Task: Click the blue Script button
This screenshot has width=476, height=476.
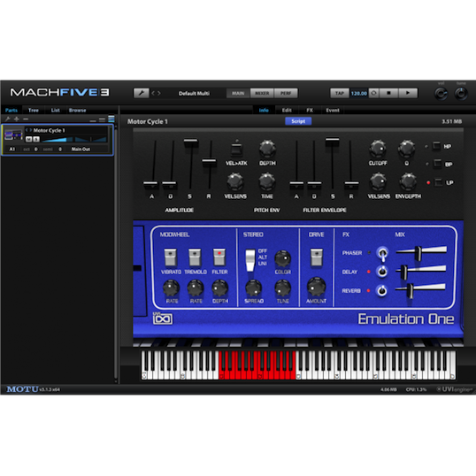Action: click(x=298, y=121)
